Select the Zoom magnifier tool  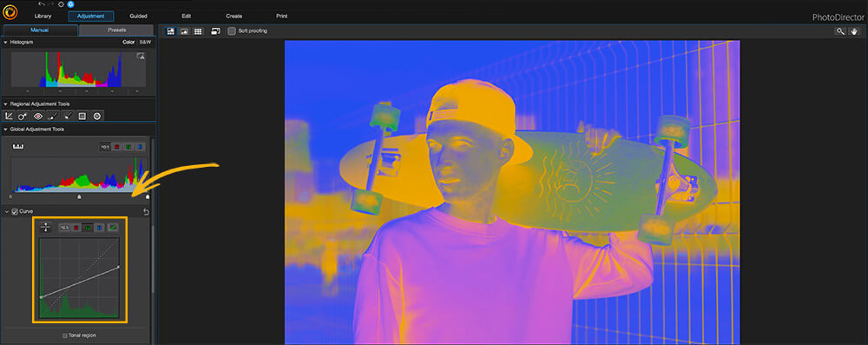(840, 31)
